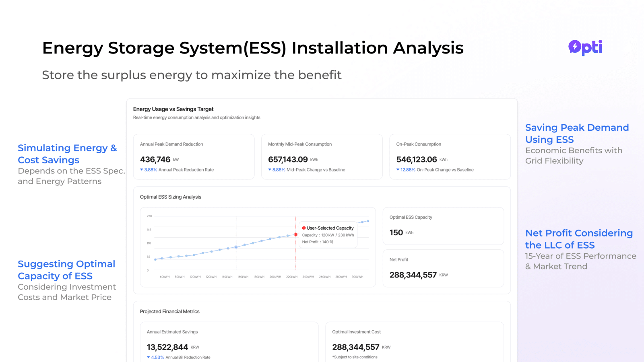Click the main title 'Energy Storage System(ESS) Installation Analysis'
This screenshot has height=362, width=644.
[x=253, y=48]
